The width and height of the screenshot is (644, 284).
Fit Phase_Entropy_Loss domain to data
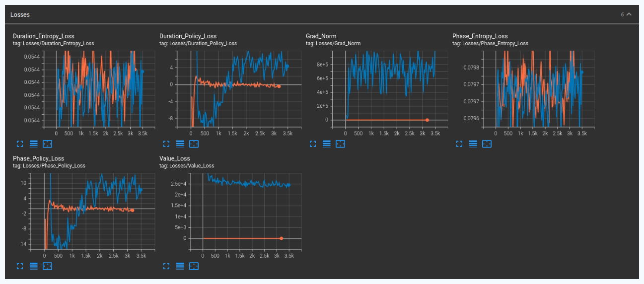[487, 144]
